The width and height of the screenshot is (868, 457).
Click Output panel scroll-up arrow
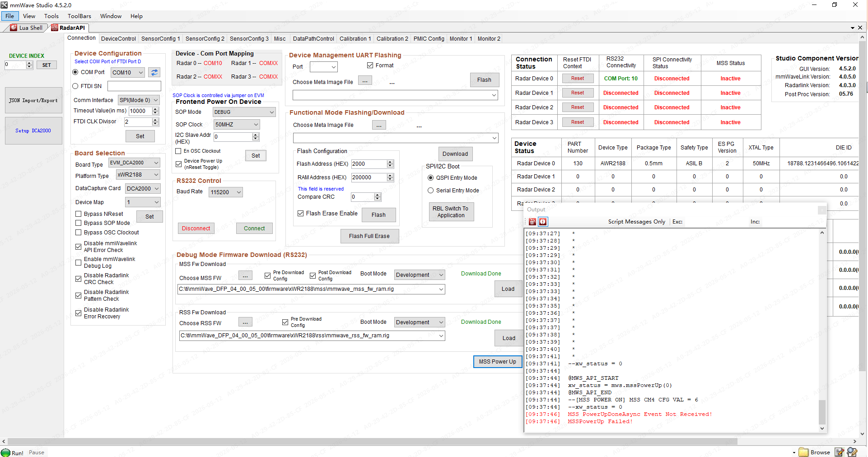click(822, 233)
